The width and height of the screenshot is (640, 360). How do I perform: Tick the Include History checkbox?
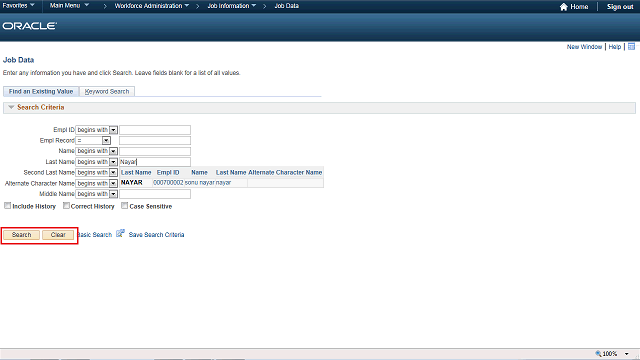pos(7,206)
